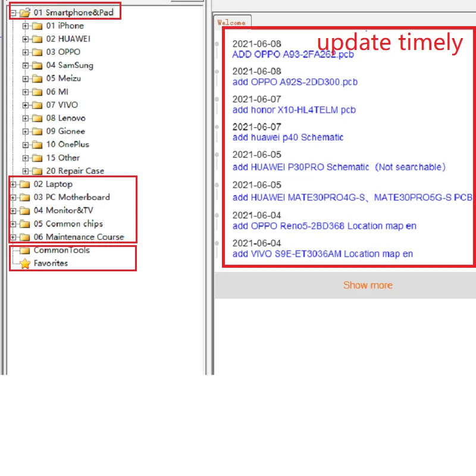The height and width of the screenshot is (476, 476).
Task: Expand the 02 HUAWEI folder
Action: point(26,39)
